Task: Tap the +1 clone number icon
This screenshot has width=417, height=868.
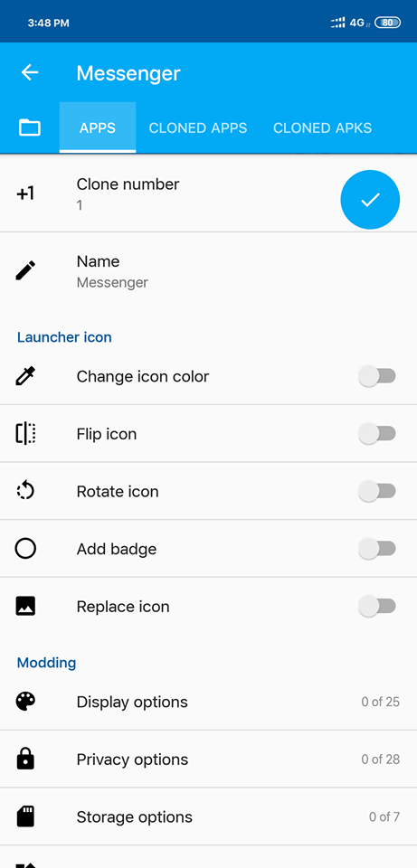Action: [x=25, y=193]
